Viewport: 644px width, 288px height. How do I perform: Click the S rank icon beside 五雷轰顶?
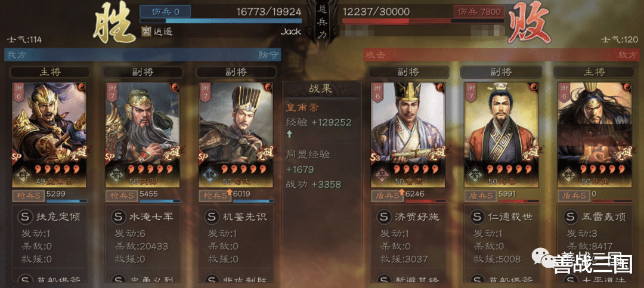point(571,216)
